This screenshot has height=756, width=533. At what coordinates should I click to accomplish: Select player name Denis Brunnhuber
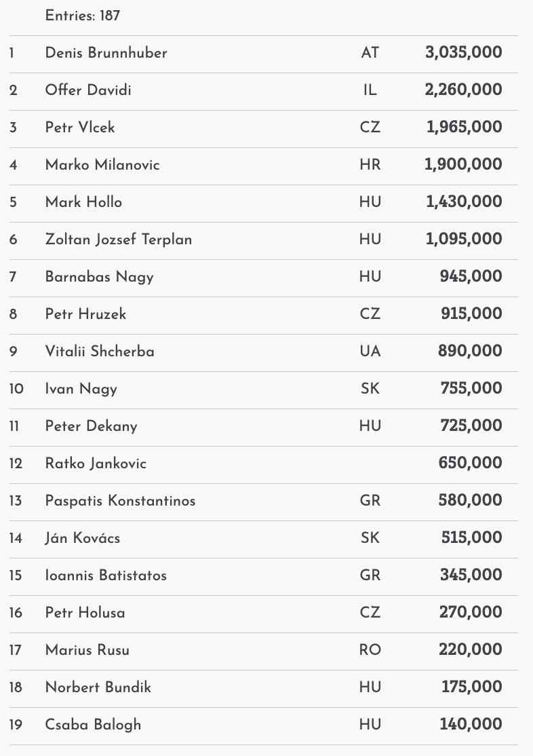coord(106,53)
